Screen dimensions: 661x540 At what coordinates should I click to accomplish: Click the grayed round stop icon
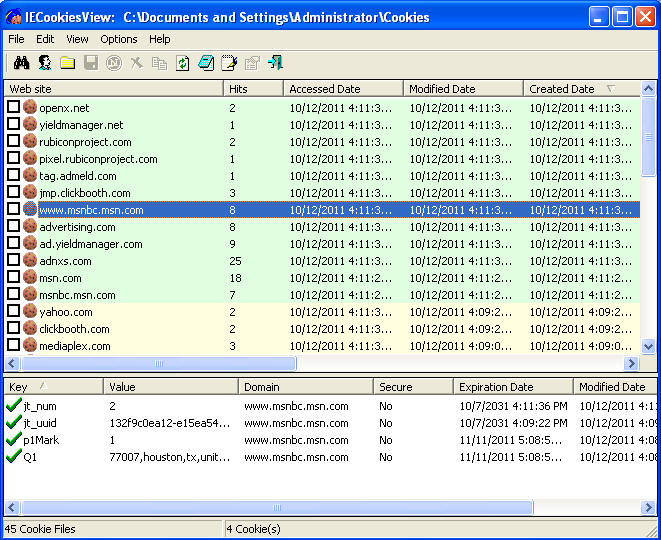tap(114, 63)
